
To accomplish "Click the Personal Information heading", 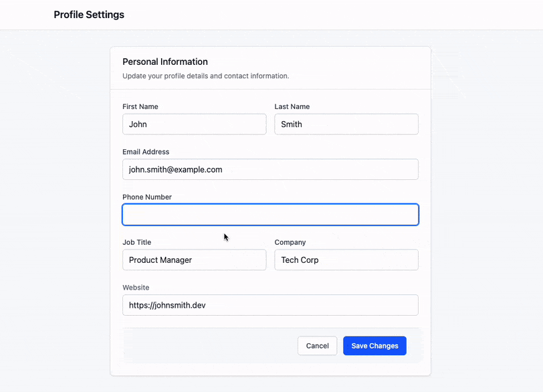I will 165,62.
